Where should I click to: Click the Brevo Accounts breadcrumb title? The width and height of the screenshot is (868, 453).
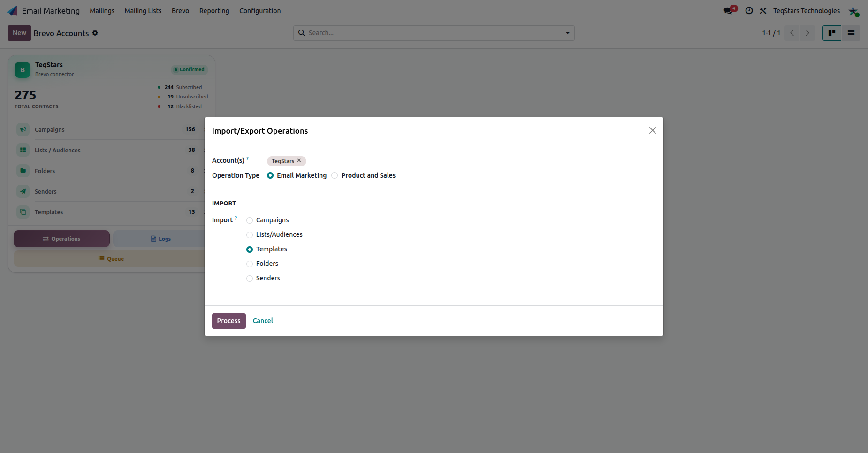61,33
